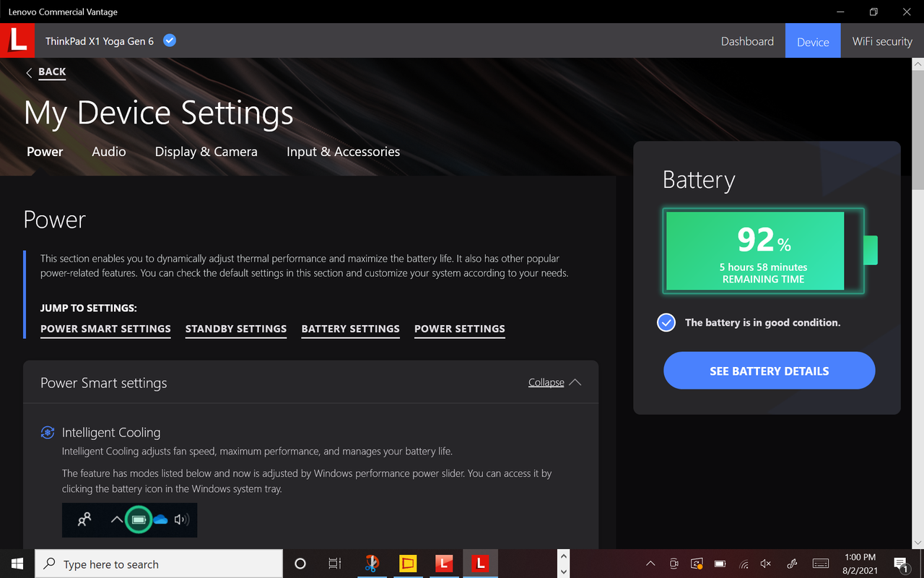924x578 pixels.
Task: Click the Lenovo L logo icon
Action: point(17,40)
